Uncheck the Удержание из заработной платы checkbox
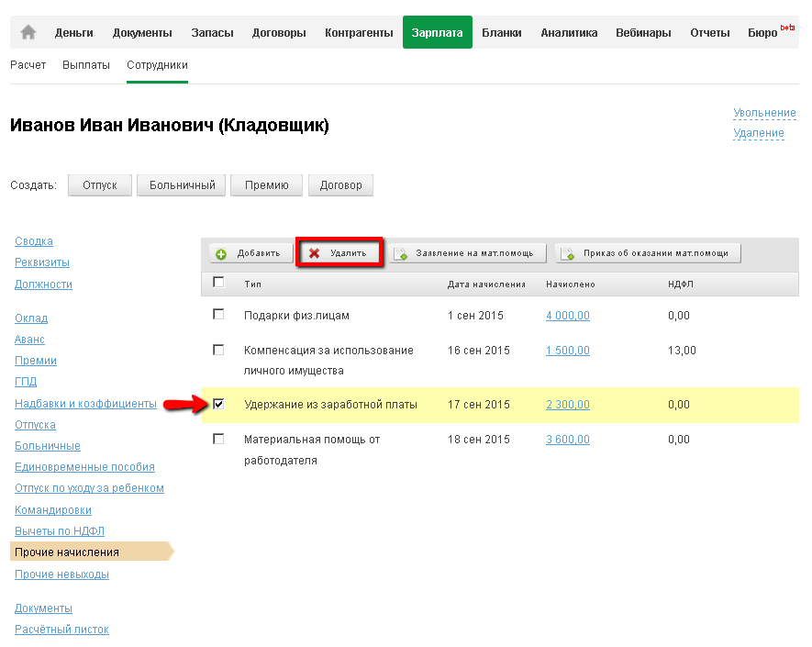The image size is (812, 647). tap(218, 404)
